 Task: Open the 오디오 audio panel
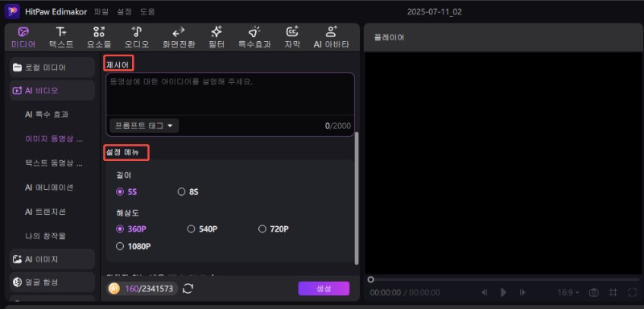[137, 38]
